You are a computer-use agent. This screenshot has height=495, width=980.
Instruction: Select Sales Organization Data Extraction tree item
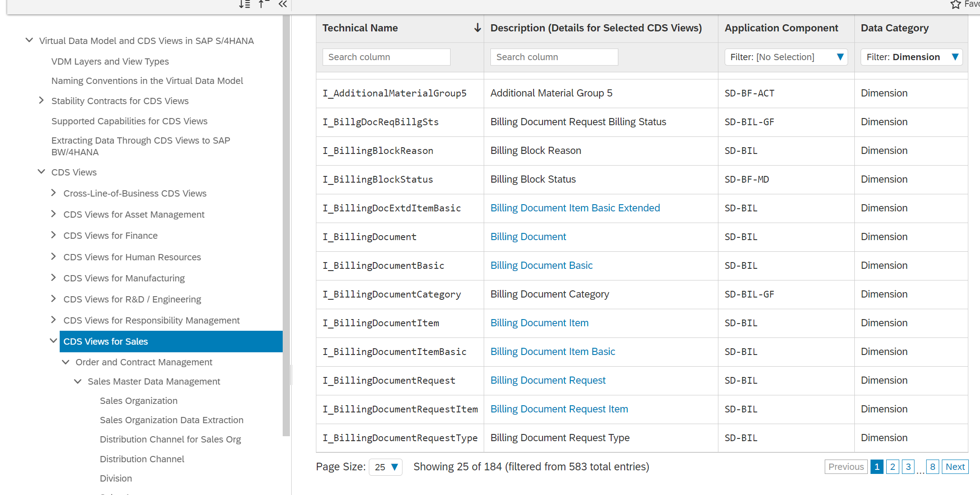click(171, 420)
